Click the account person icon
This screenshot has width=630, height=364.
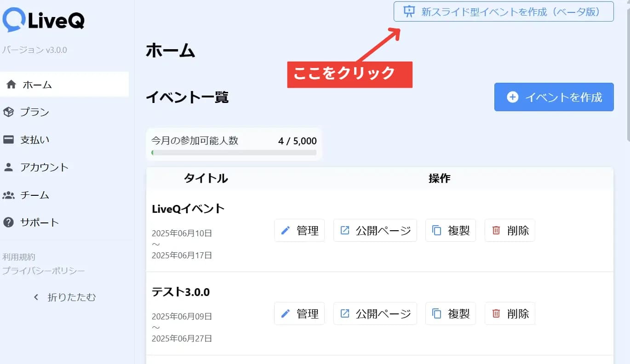pyautogui.click(x=8, y=167)
